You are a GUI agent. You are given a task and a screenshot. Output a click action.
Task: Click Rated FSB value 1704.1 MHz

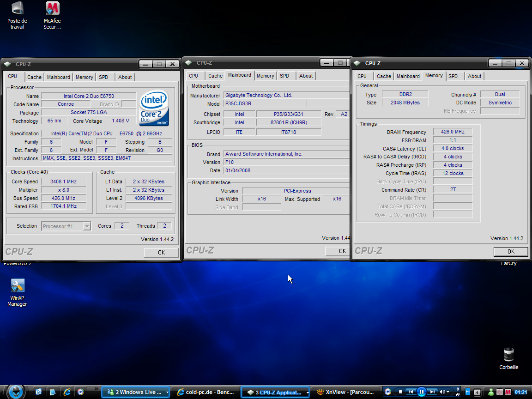63,206
